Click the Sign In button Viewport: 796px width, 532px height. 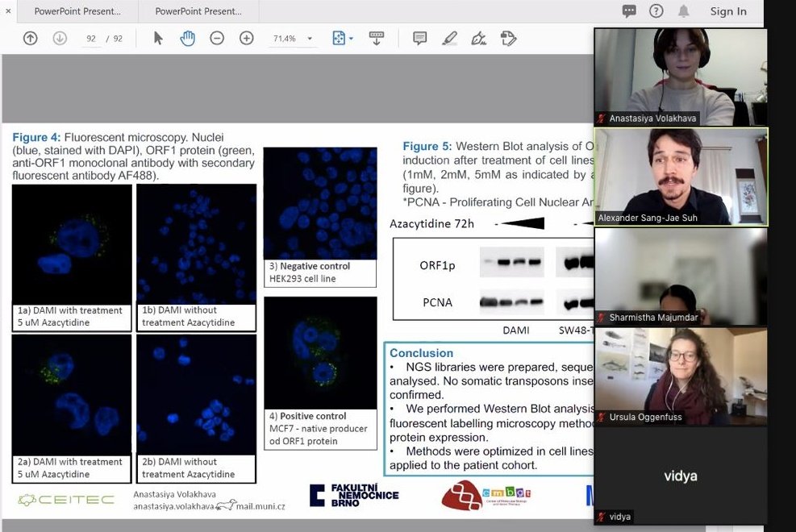tap(728, 11)
